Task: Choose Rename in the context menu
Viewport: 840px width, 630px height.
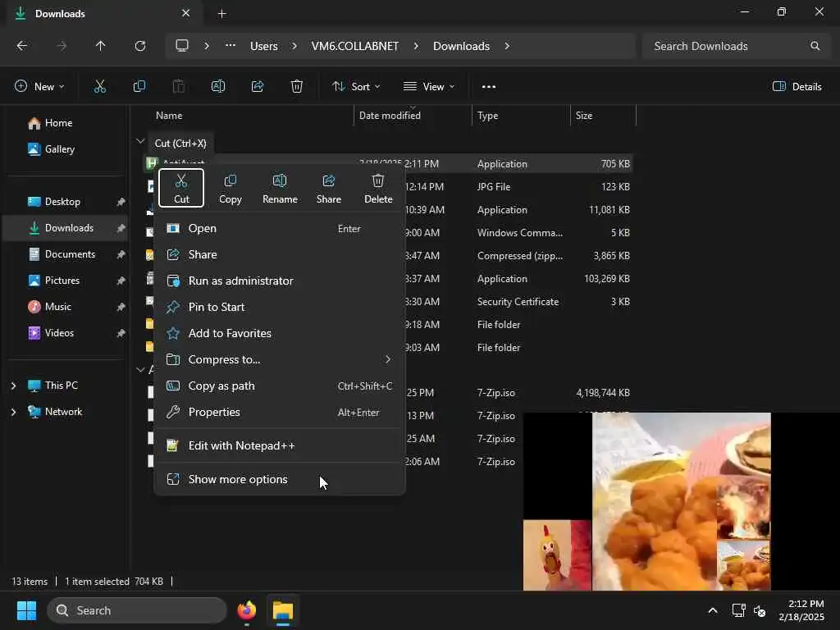Action: 280,188
